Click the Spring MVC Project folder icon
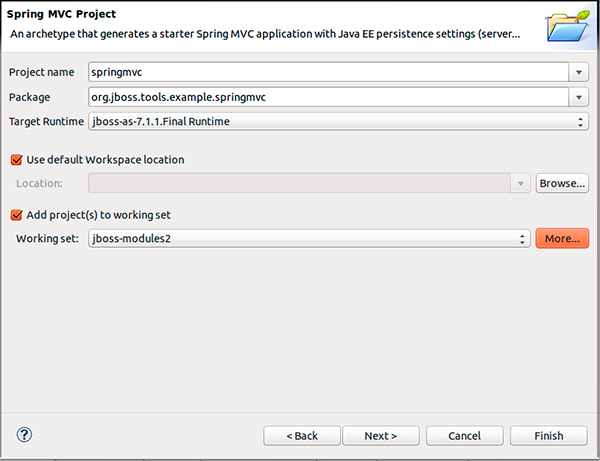Viewport: 600px width, 461px height. [x=568, y=26]
